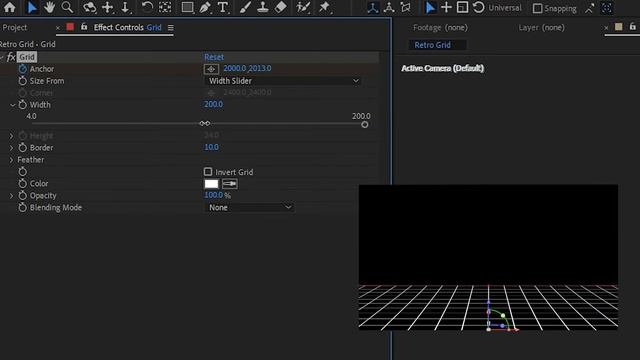
Task: Select the Hand tool
Action: point(49,7)
